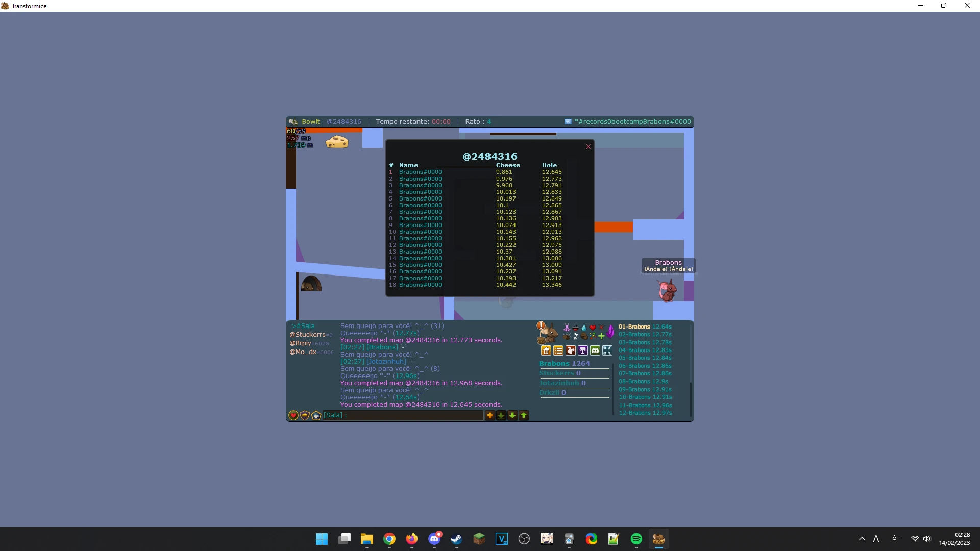Click the bright green down-arrow chat button
Screen dimensions: 980x551
512,416
